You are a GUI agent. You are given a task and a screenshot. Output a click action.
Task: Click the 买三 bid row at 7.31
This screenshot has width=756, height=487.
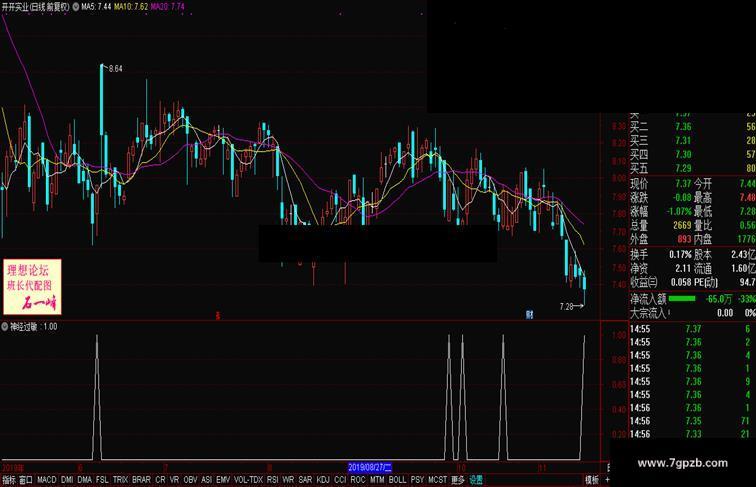point(692,141)
